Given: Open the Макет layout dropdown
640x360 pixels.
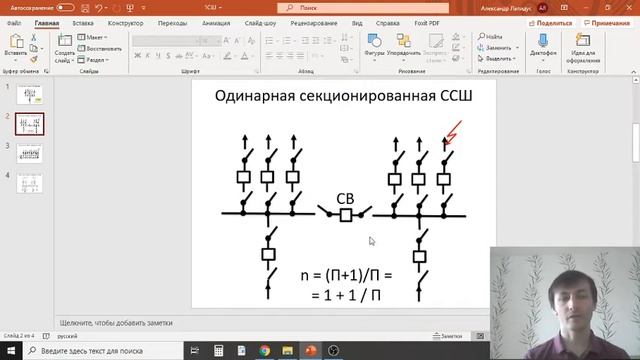Looking at the screenshot, I should pyautogui.click(x=92, y=37).
